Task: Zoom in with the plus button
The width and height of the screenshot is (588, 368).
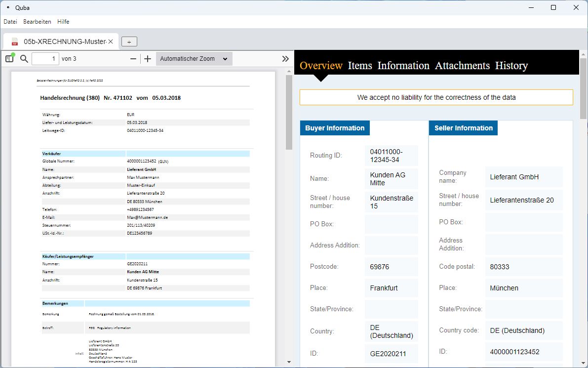Action: [x=148, y=59]
